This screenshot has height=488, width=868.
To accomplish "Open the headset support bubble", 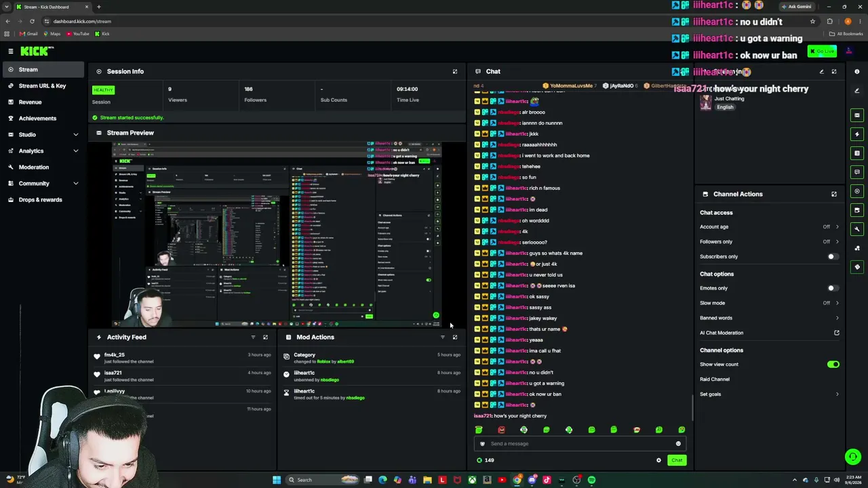I will click(x=853, y=457).
